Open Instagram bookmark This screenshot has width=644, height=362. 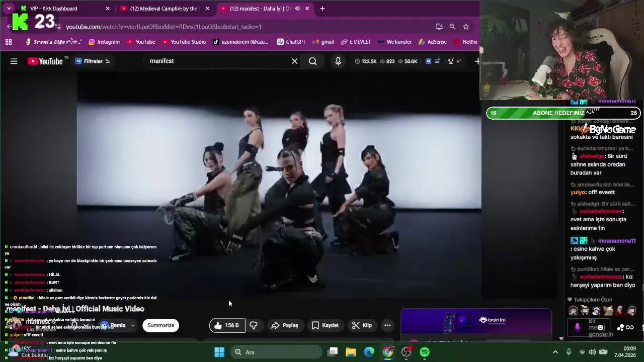(104, 42)
